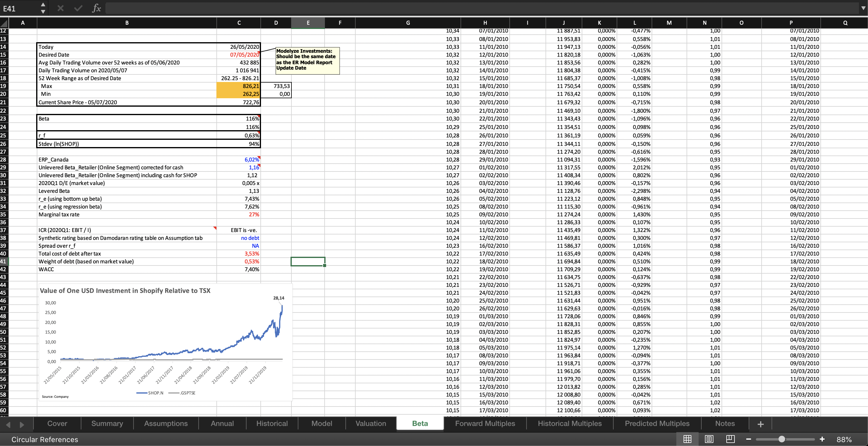Click the Weight of debt value 0,53%
This screenshot has height=446, width=868.
click(239, 261)
